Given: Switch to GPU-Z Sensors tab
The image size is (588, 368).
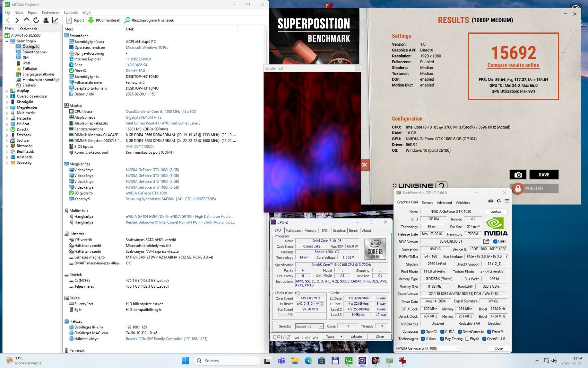Looking at the screenshot, I should [x=427, y=202].
